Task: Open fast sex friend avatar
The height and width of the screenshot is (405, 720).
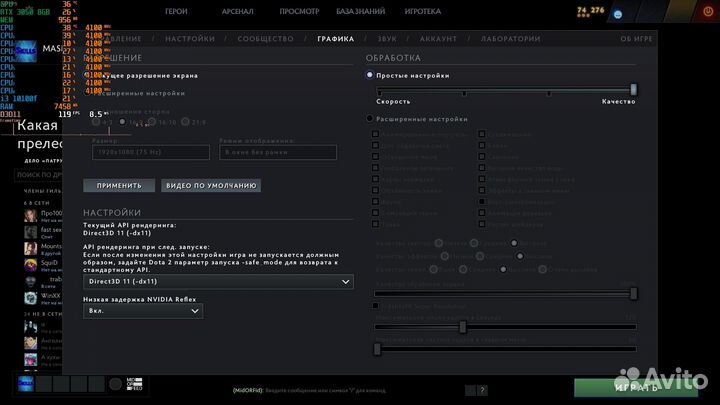Action: click(30, 232)
